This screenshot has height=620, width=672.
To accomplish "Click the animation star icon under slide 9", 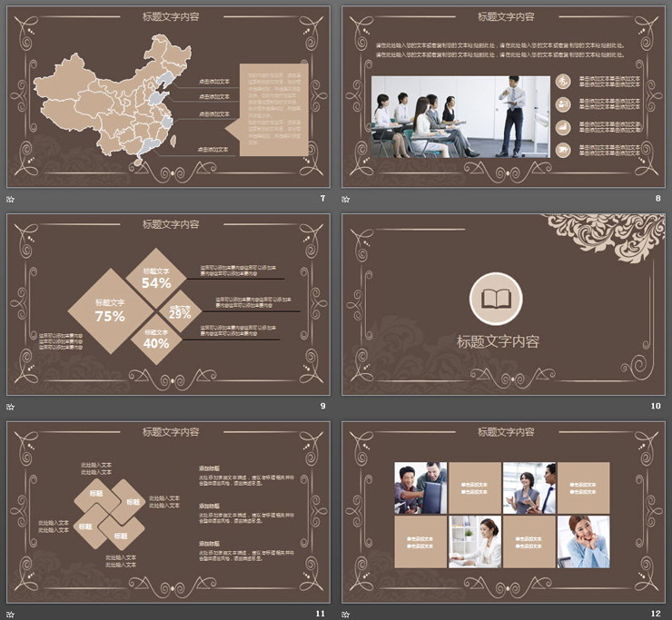I will tap(11, 406).
